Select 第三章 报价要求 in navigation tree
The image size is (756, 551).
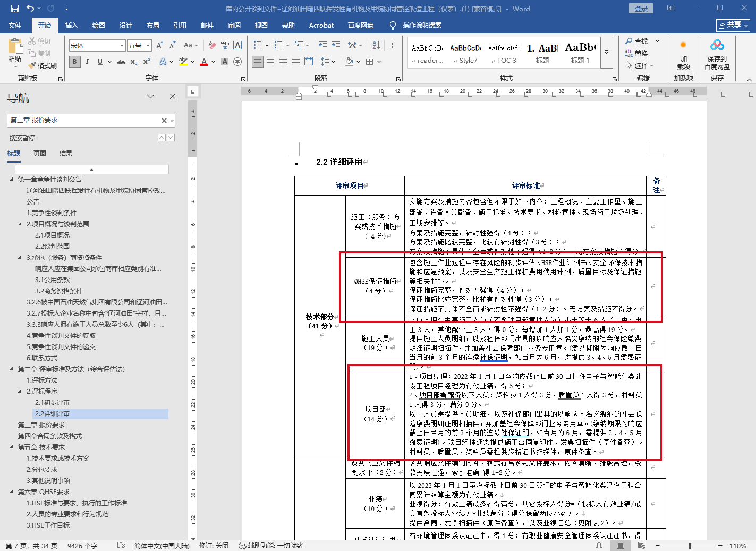(41, 425)
